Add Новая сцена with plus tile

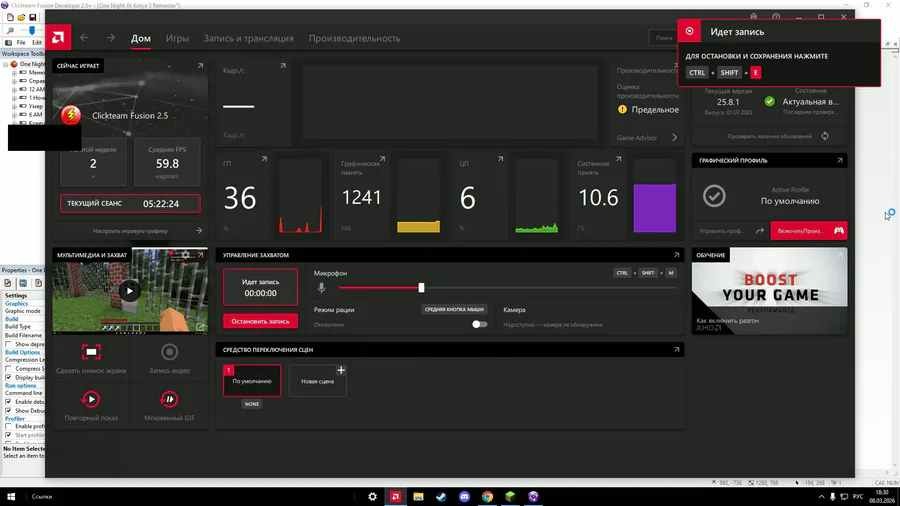click(317, 381)
